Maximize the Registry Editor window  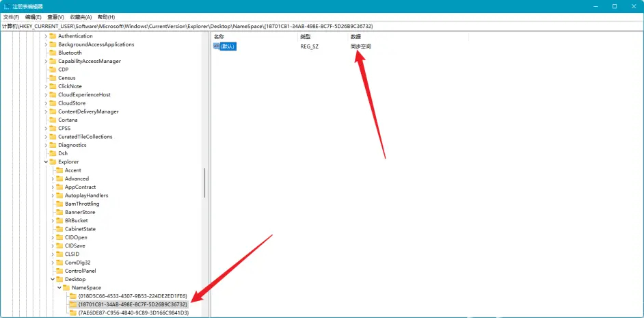[615, 6]
